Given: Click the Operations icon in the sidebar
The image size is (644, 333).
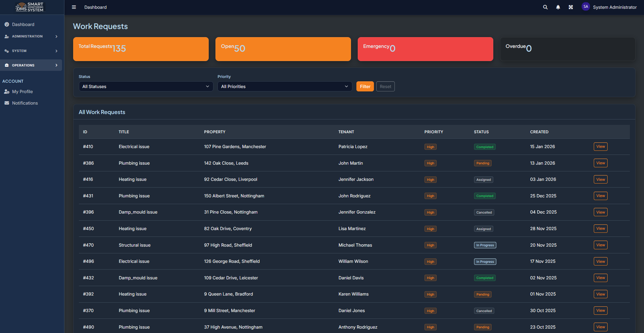Looking at the screenshot, I should pyautogui.click(x=6, y=65).
